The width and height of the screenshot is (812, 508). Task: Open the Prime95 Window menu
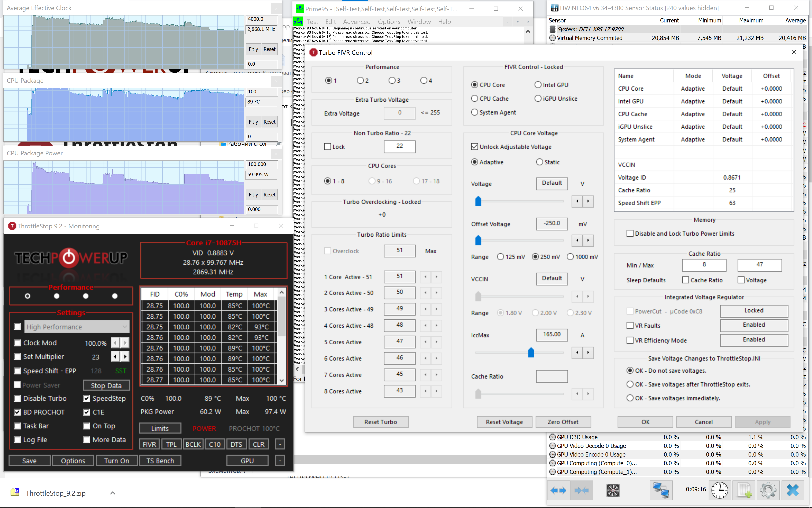(419, 22)
